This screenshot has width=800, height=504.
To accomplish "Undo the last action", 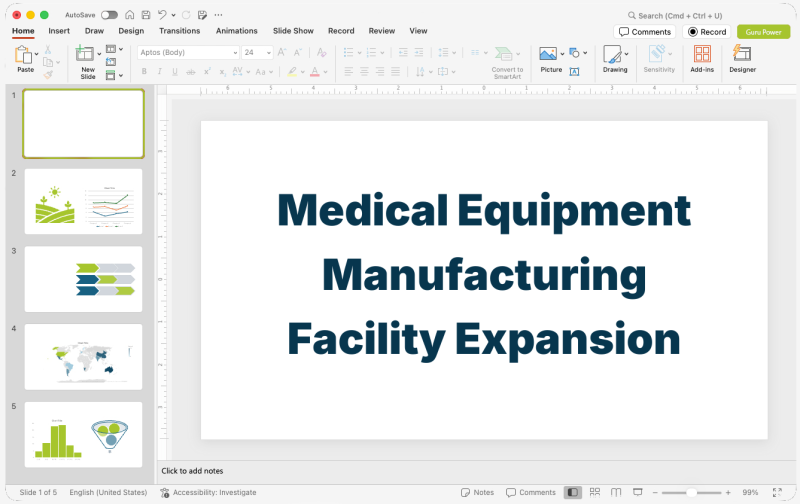I will coord(162,15).
